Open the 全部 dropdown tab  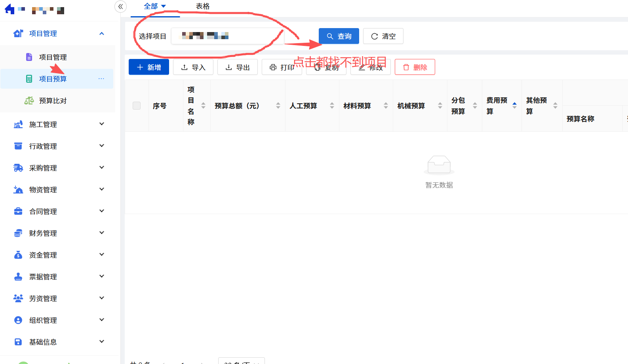(x=155, y=6)
